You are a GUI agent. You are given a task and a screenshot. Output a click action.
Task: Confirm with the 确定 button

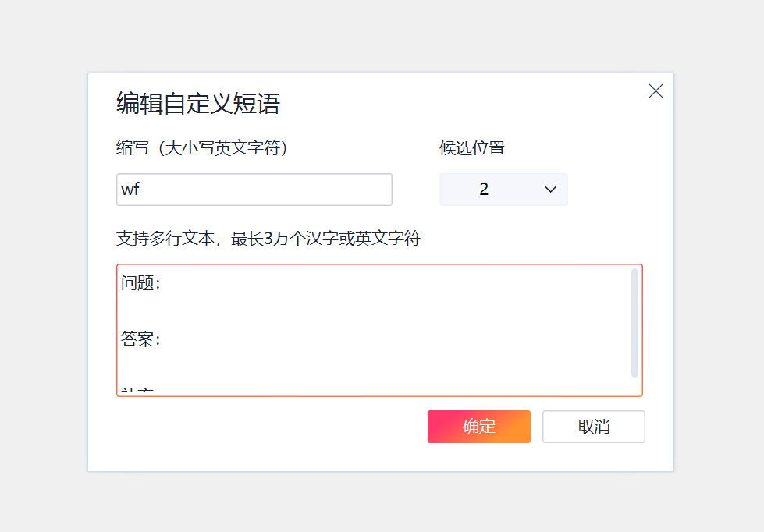478,427
